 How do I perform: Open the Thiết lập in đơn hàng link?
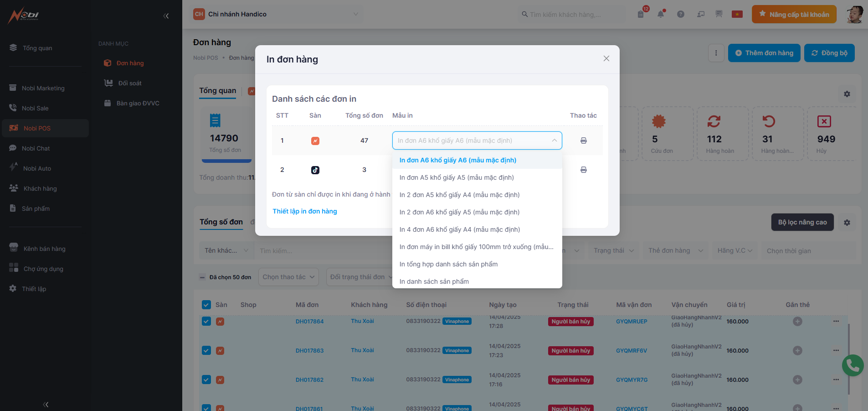[305, 211]
